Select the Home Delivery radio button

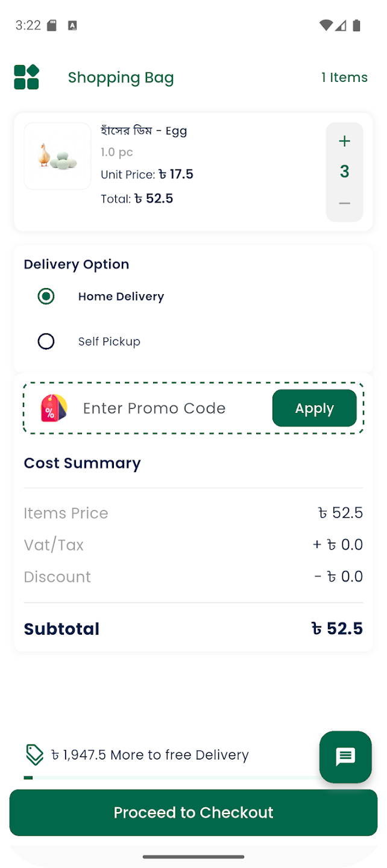click(46, 297)
